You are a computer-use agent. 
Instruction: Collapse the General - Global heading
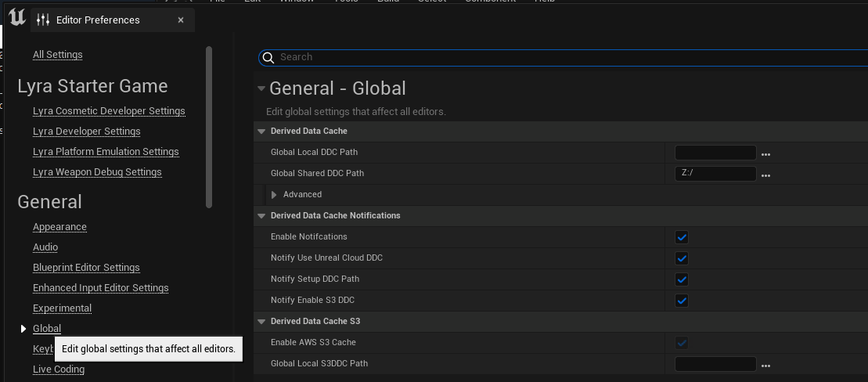[261, 88]
